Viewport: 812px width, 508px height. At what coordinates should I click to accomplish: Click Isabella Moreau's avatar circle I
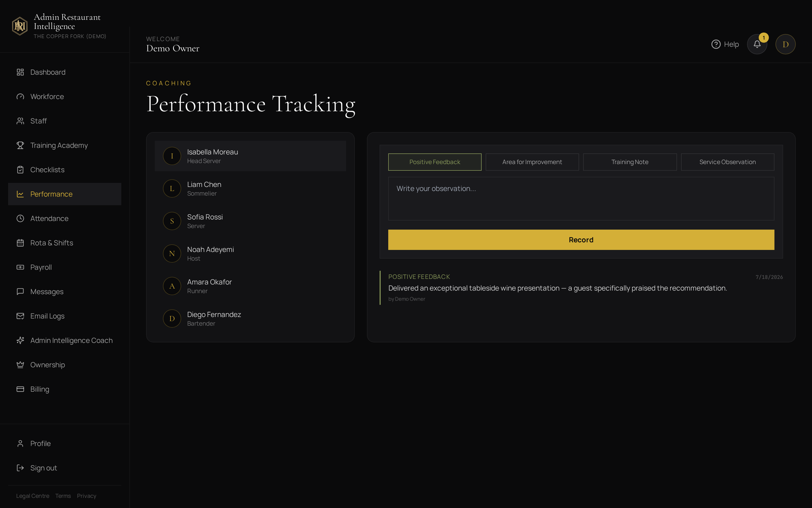coord(172,156)
